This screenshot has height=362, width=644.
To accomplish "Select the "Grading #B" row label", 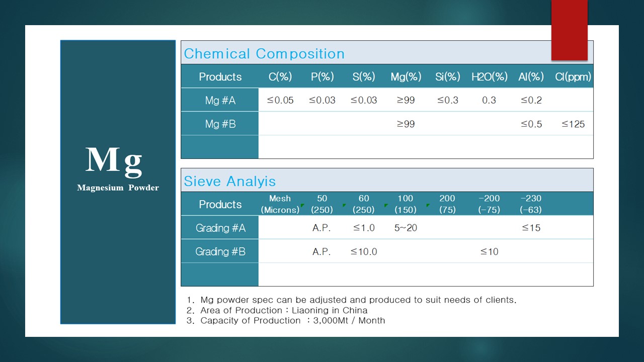I will coord(220,251).
